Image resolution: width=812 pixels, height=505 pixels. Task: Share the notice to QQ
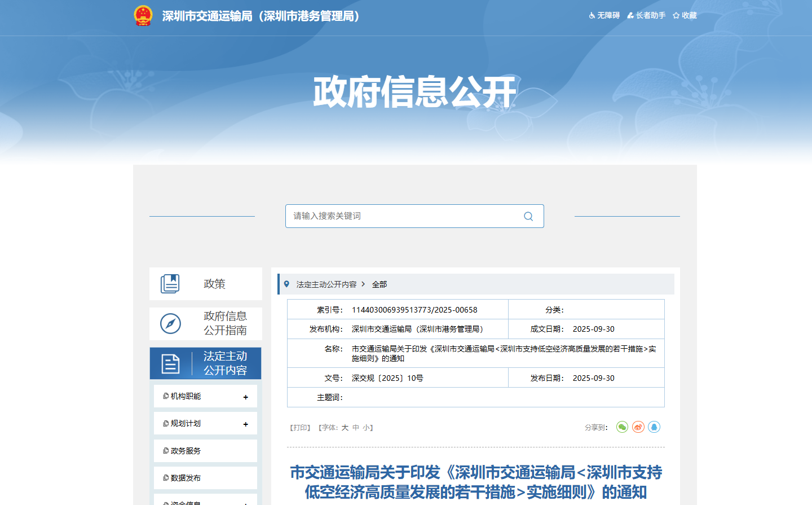point(654,427)
